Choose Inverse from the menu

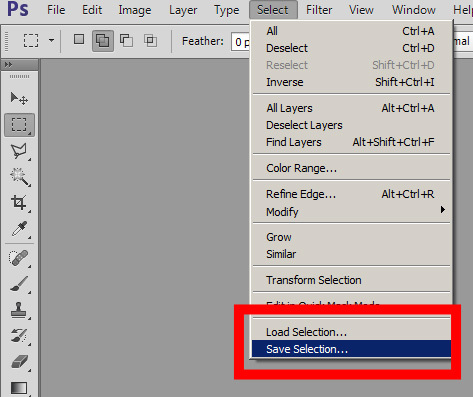pos(351,82)
